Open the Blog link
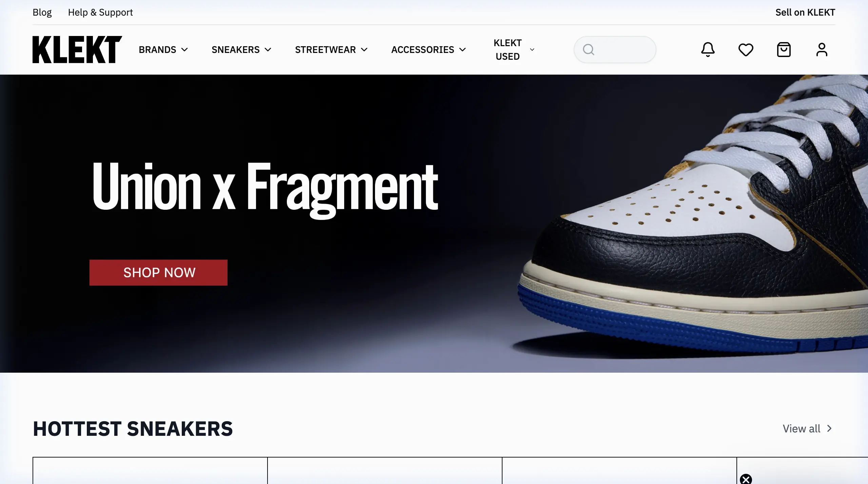This screenshot has height=484, width=868. point(42,12)
